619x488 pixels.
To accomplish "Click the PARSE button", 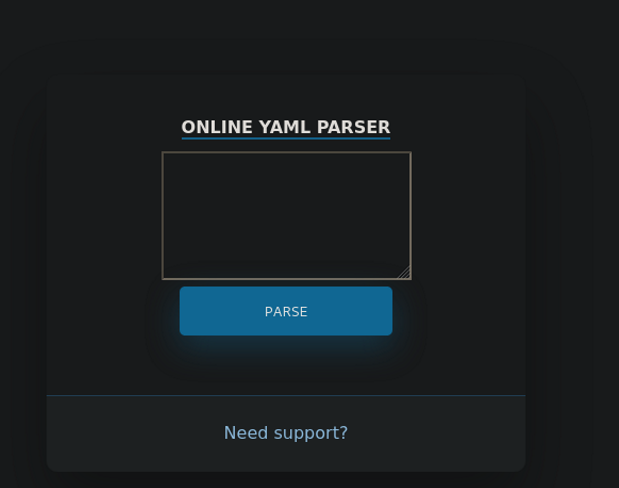I will [286, 311].
